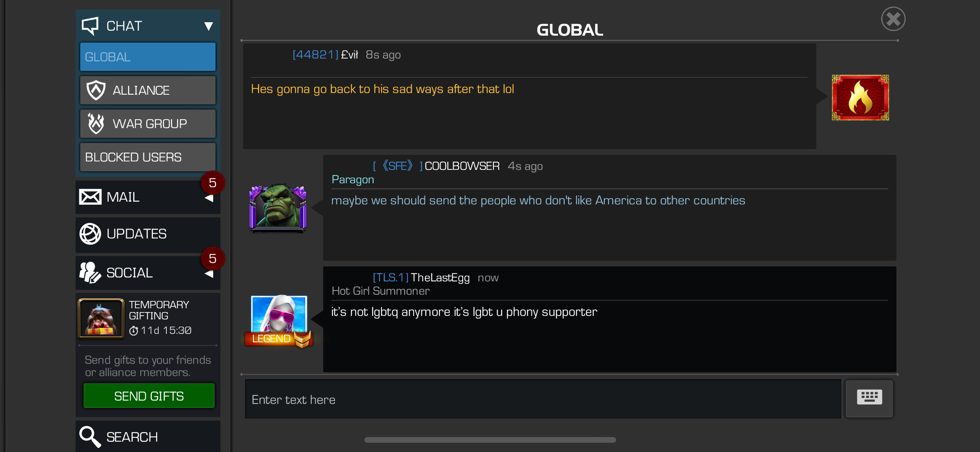Click the War Group flame shield icon
The height and width of the screenshot is (452, 980).
[96, 123]
